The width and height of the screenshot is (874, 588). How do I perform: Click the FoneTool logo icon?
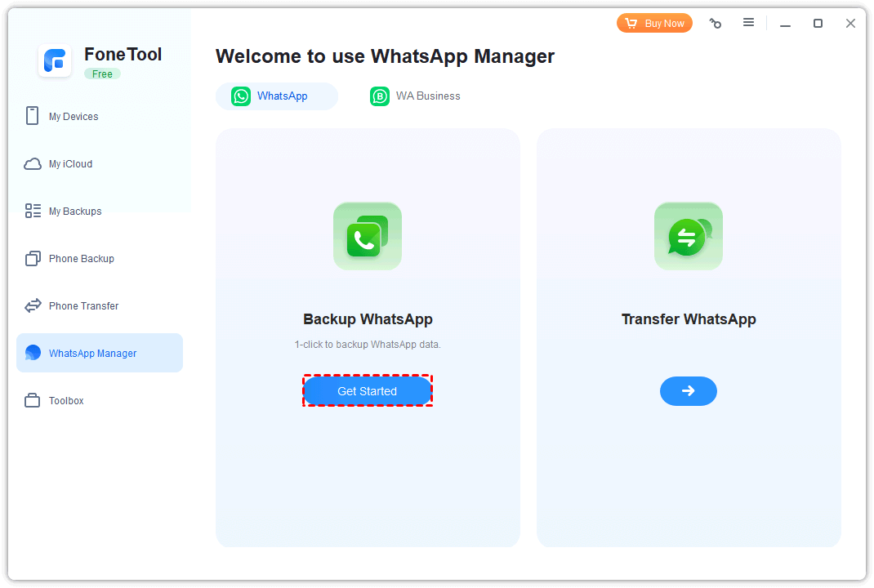(55, 61)
